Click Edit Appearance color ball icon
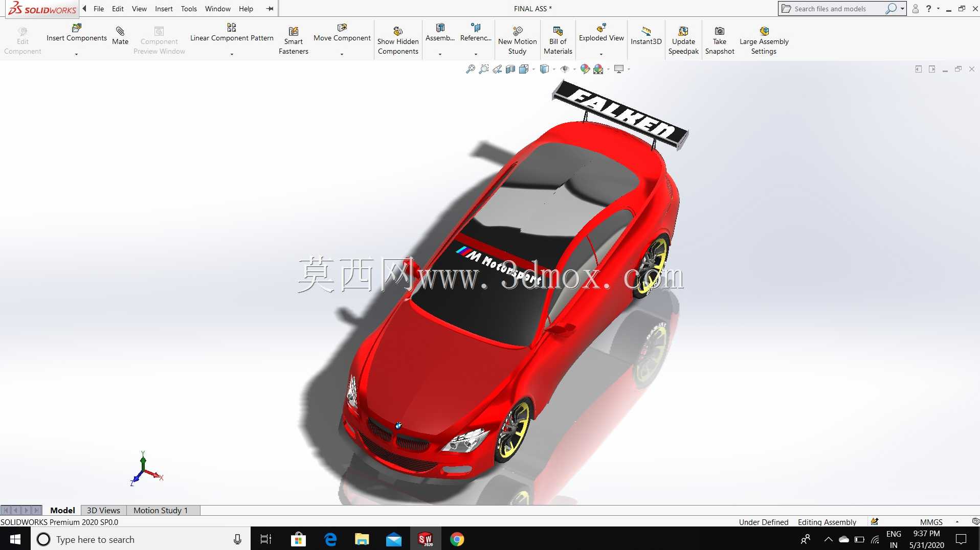This screenshot has height=550, width=980. point(585,69)
